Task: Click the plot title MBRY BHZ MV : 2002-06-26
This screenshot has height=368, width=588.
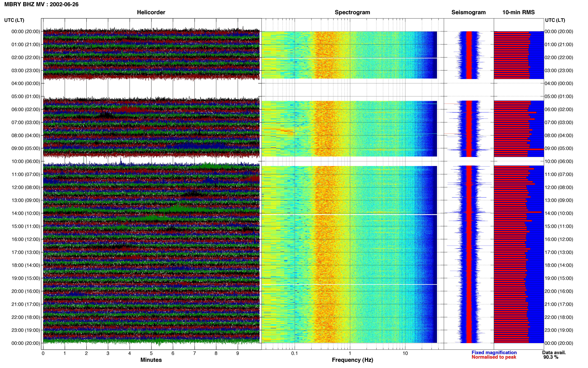Action: point(41,4)
